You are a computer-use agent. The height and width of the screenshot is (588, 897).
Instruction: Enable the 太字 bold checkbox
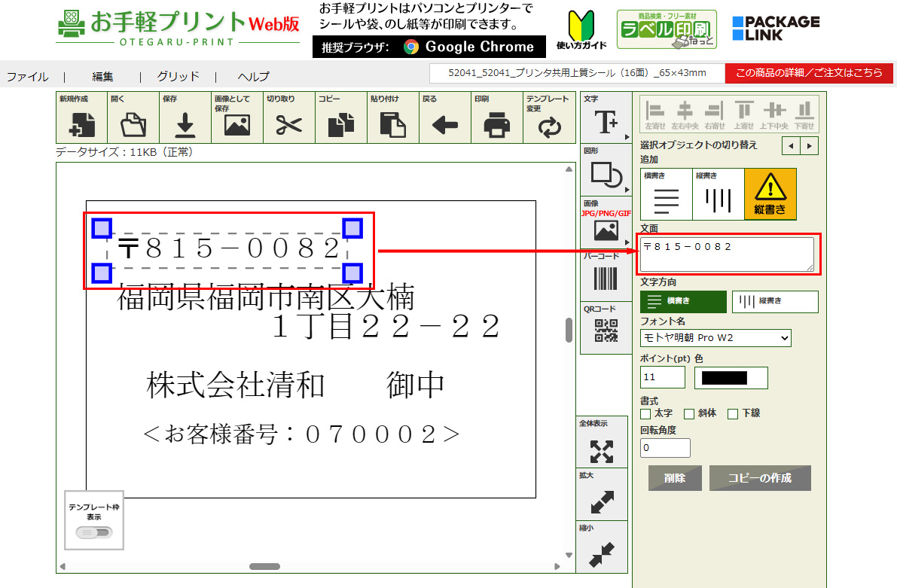(x=645, y=413)
